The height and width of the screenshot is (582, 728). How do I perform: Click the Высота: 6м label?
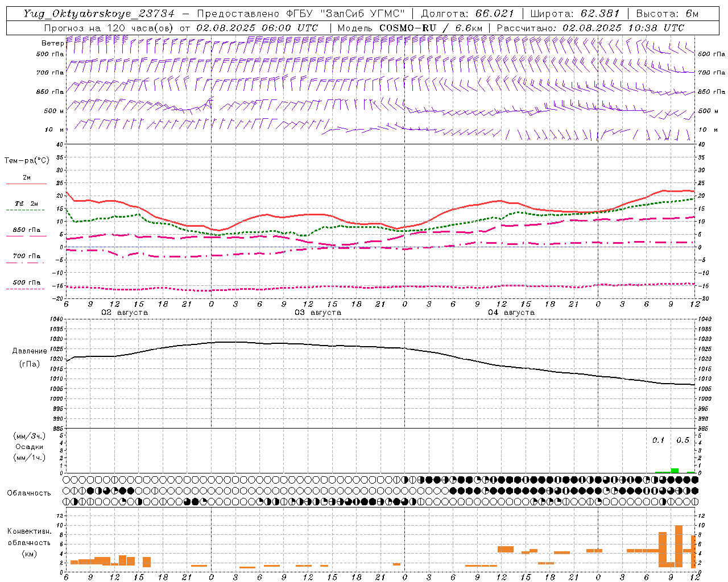[x=667, y=14]
